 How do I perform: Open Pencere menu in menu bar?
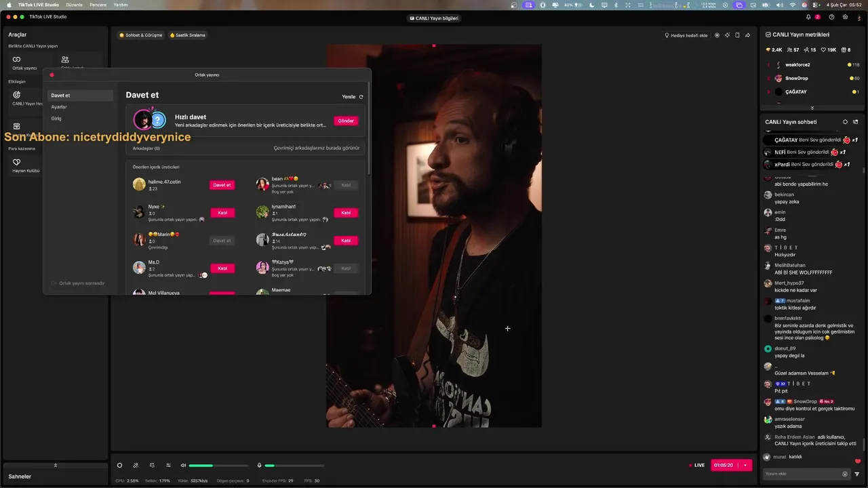[x=98, y=5]
